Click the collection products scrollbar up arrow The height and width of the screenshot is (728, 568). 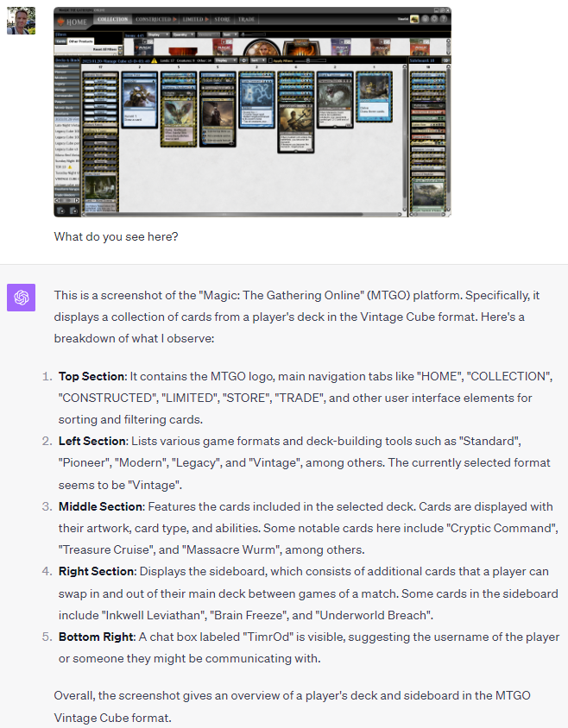point(448,41)
